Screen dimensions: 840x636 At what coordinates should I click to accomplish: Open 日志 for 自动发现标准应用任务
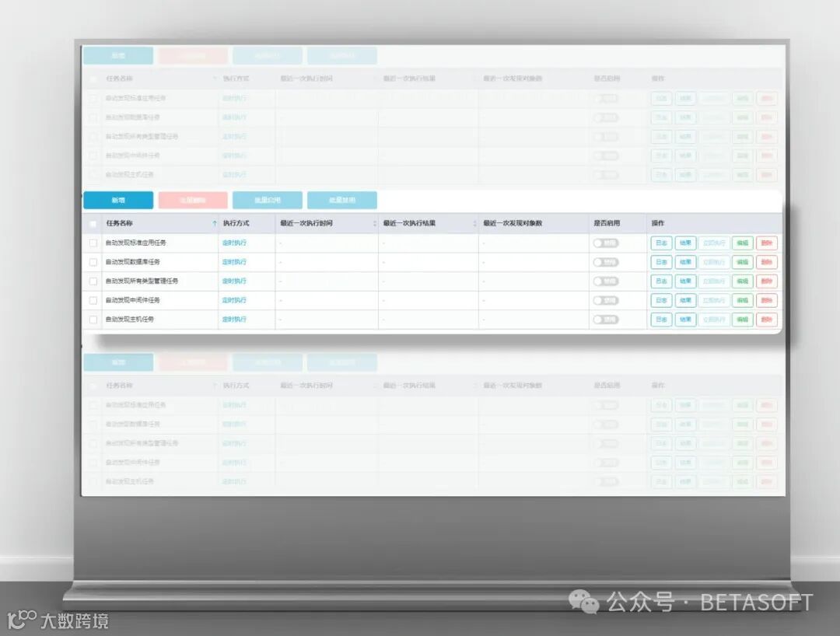coord(662,243)
